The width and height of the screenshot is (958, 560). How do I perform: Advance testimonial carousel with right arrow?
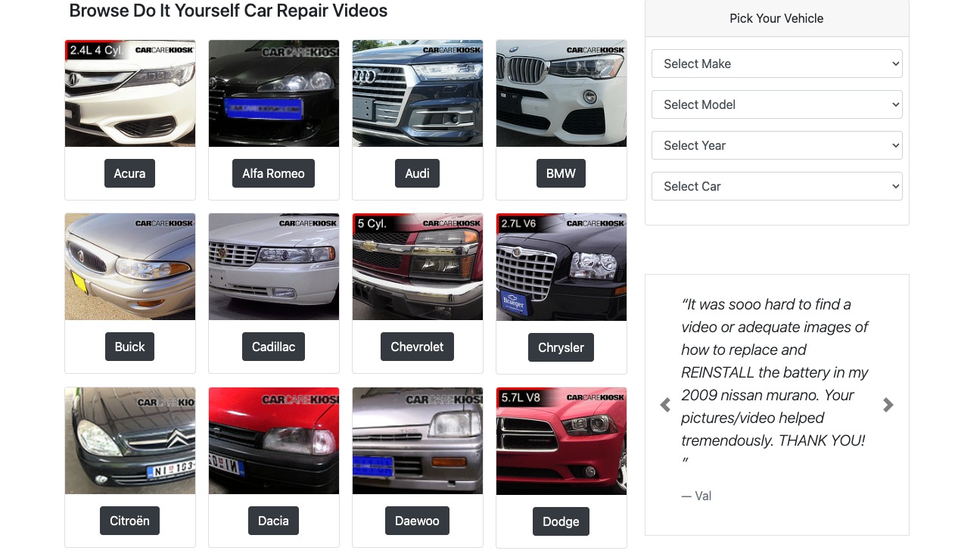pos(888,405)
